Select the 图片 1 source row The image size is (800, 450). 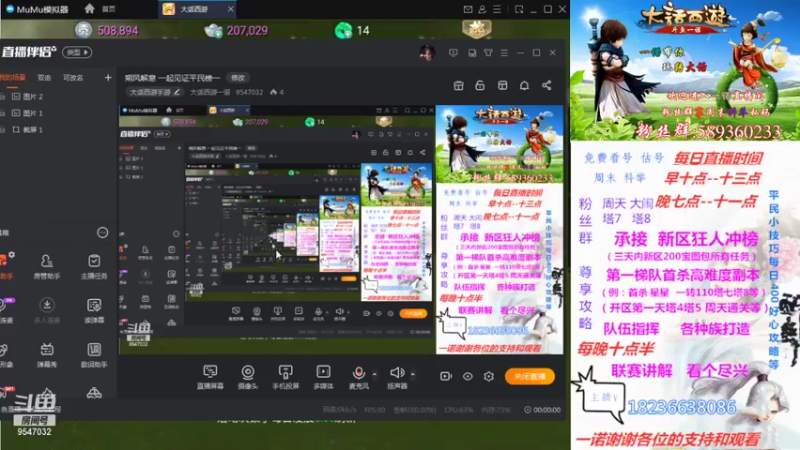[58, 113]
